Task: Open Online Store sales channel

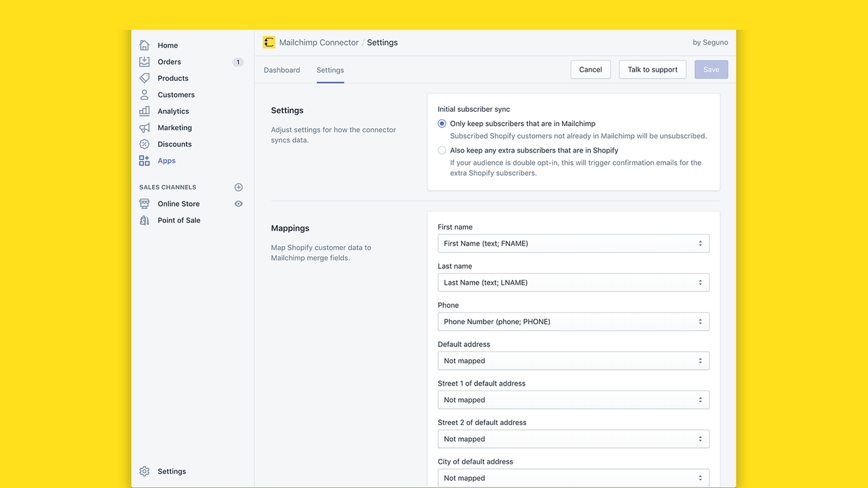Action: (179, 203)
